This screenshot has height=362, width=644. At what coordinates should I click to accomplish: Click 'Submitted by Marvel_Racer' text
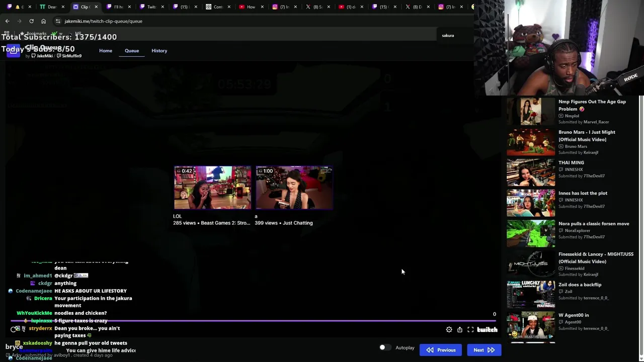(x=584, y=122)
